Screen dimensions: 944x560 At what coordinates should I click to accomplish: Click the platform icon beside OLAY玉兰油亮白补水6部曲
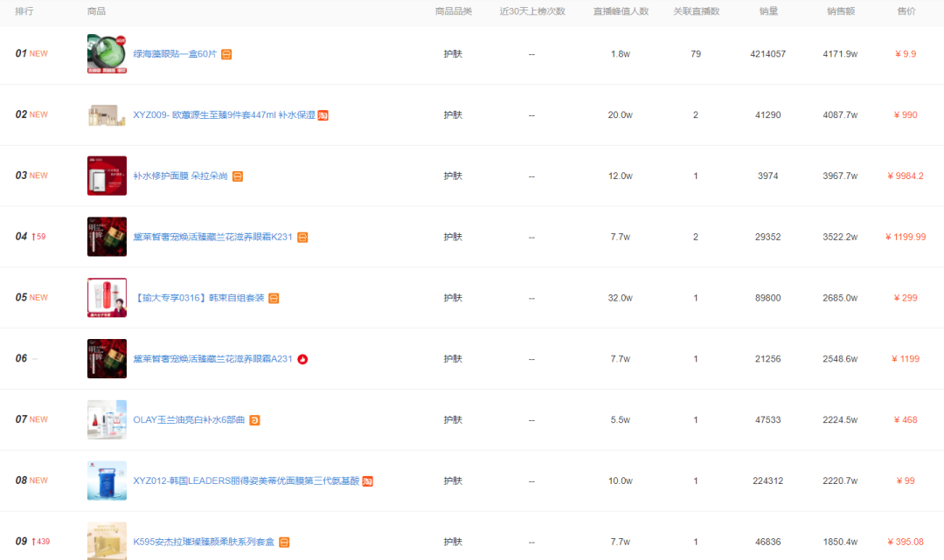point(254,420)
